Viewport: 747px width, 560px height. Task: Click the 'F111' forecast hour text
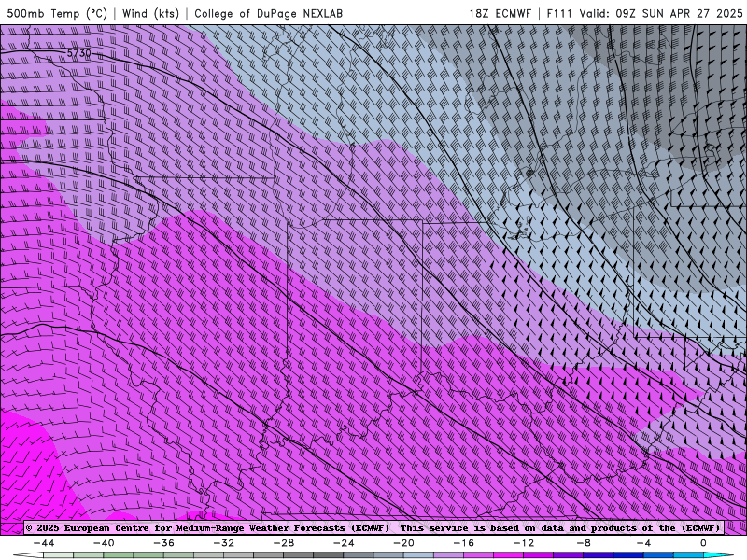tap(559, 13)
